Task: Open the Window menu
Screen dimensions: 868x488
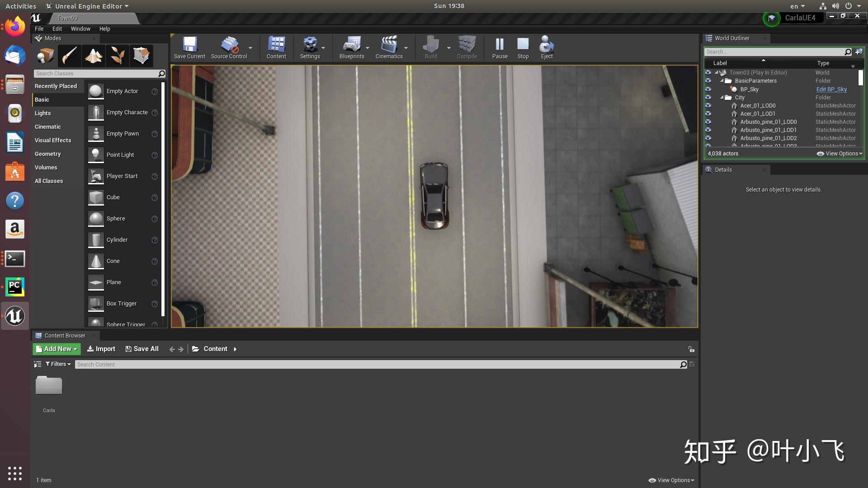Action: coord(80,28)
